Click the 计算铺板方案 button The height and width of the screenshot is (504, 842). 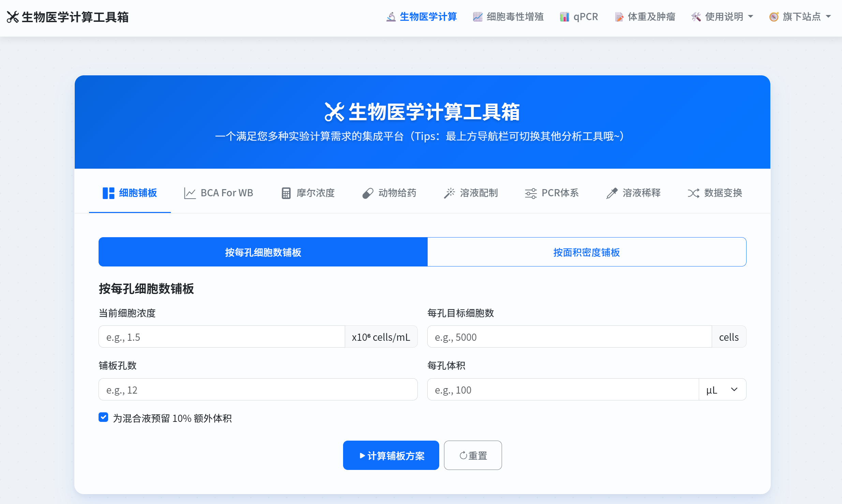[391, 455]
